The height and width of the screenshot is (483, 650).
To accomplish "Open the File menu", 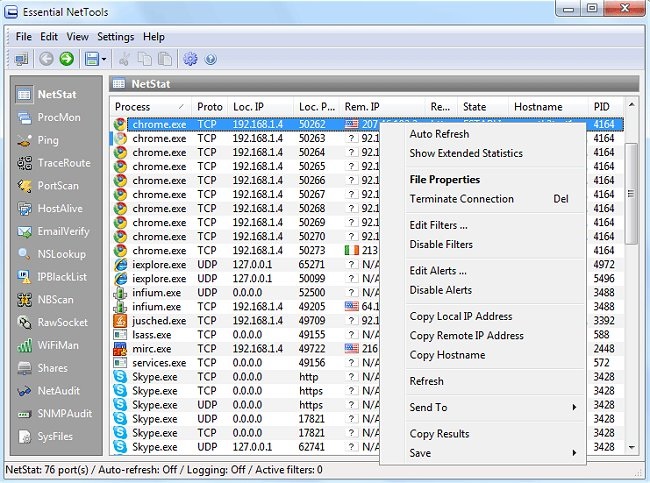I will [x=24, y=37].
